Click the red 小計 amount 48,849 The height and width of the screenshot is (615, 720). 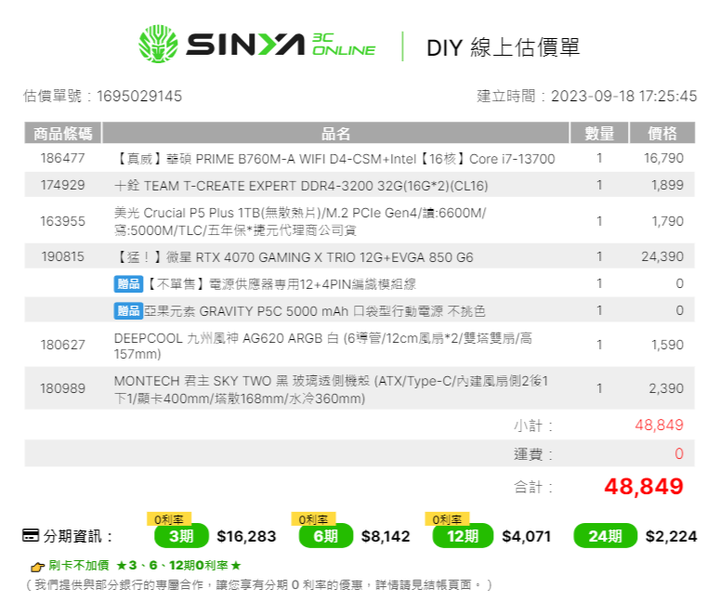pos(659,425)
